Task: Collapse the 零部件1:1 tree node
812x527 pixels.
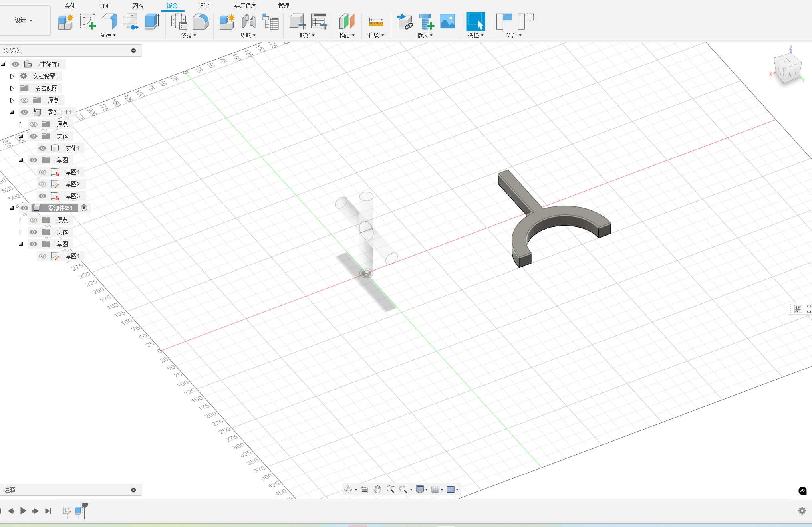Action: click(12, 112)
